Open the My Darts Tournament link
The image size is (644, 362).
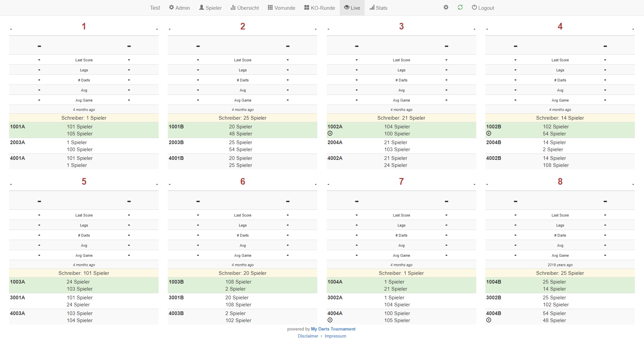333,329
